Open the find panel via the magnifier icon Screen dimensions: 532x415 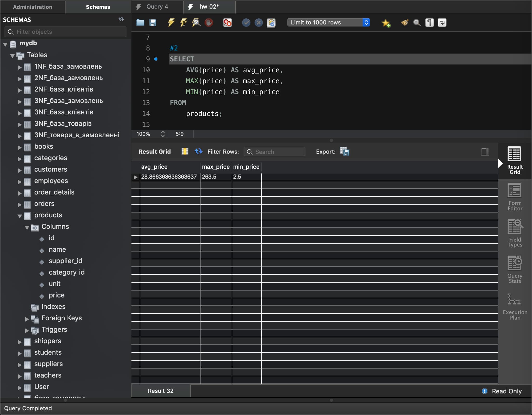pyautogui.click(x=417, y=23)
